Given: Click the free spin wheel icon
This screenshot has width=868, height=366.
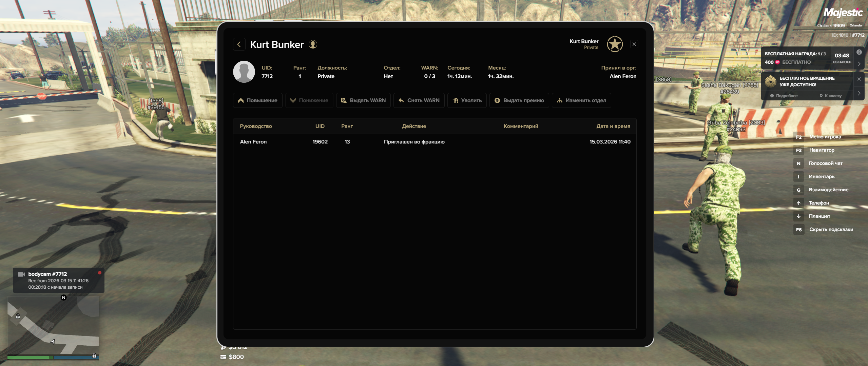Looking at the screenshot, I should click(771, 81).
